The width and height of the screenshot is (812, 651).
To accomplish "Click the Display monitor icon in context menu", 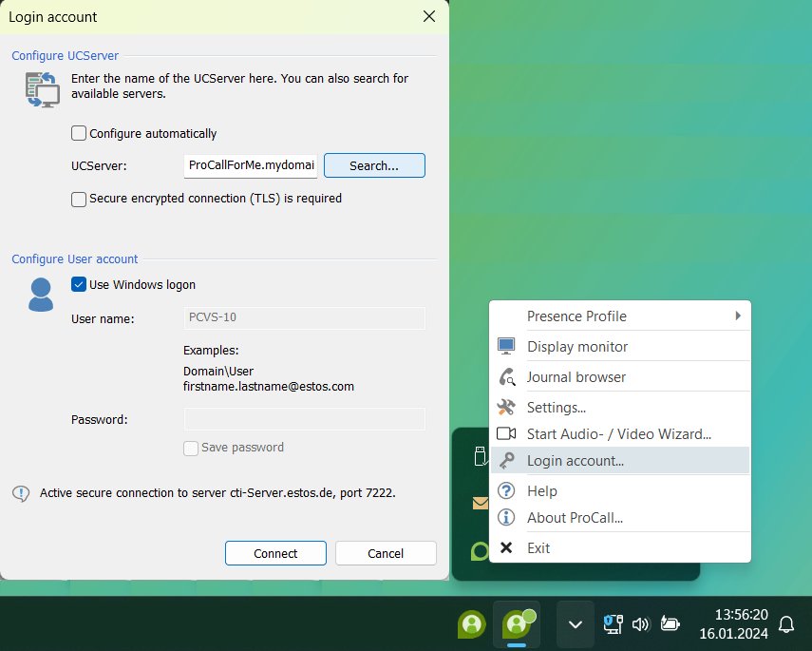I will pyautogui.click(x=506, y=347).
